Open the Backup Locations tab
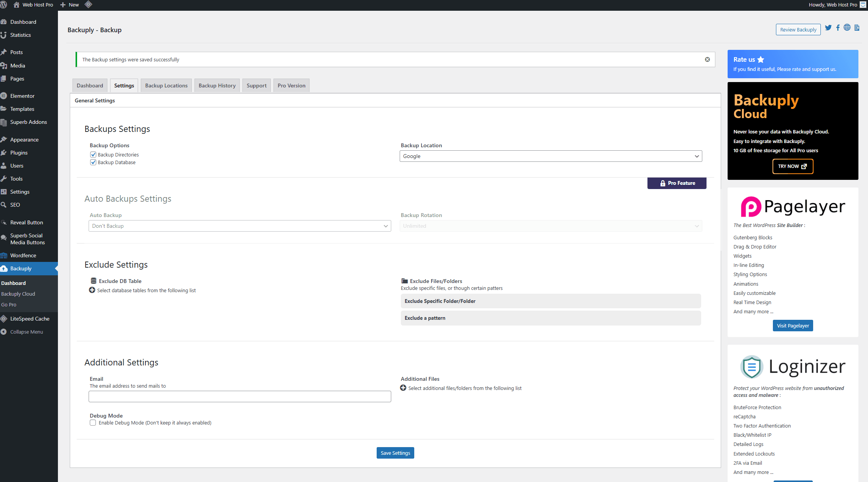Screen dimensions: 868x482 click(x=166, y=86)
